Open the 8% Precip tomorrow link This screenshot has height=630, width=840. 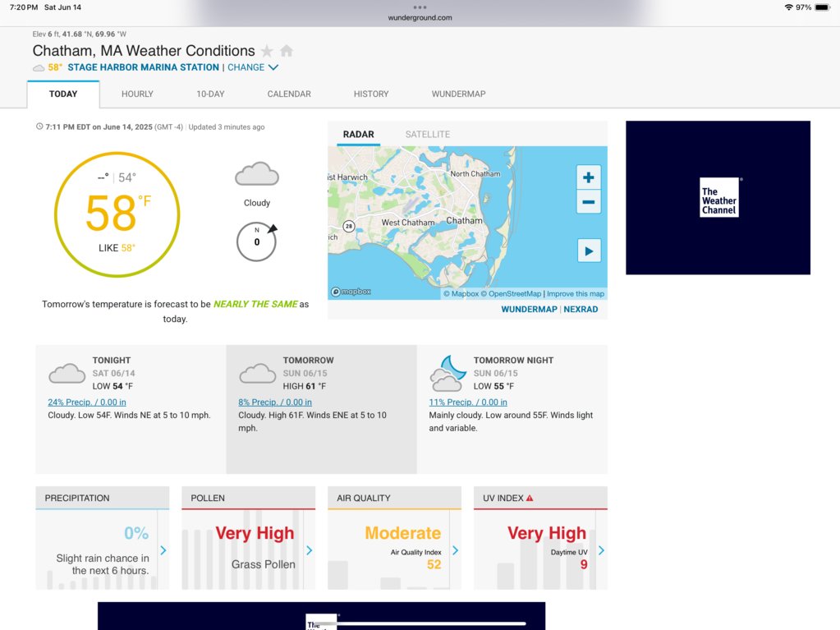point(275,402)
